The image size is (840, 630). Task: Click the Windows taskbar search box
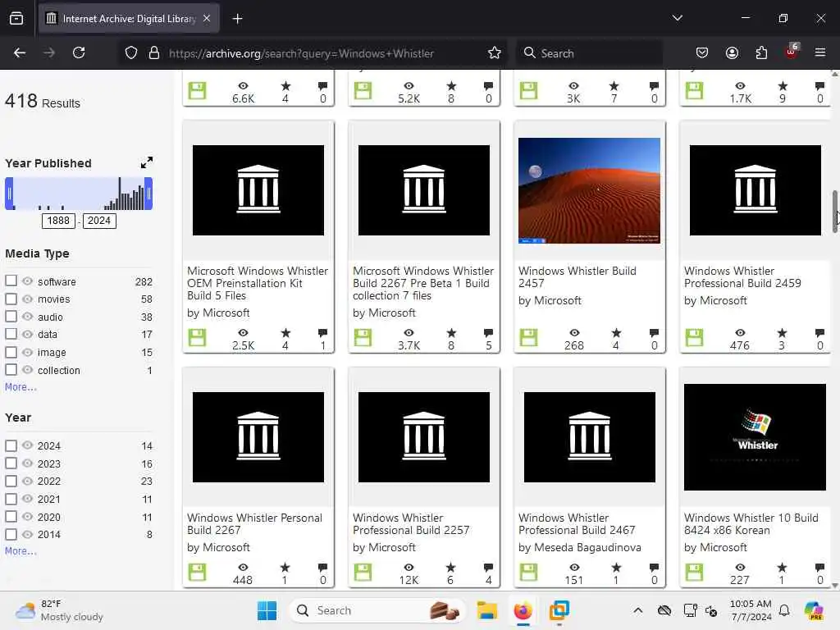pos(377,610)
